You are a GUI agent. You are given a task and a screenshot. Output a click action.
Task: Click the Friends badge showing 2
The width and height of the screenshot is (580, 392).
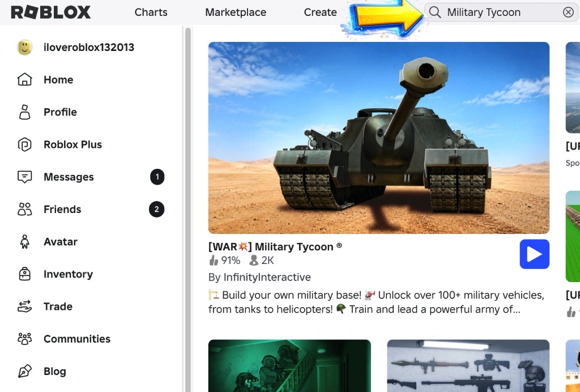pos(157,210)
